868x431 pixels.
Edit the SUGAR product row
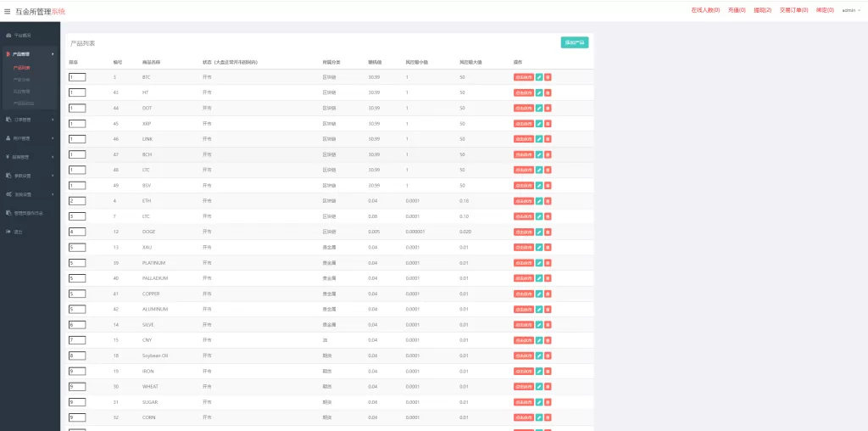point(539,402)
